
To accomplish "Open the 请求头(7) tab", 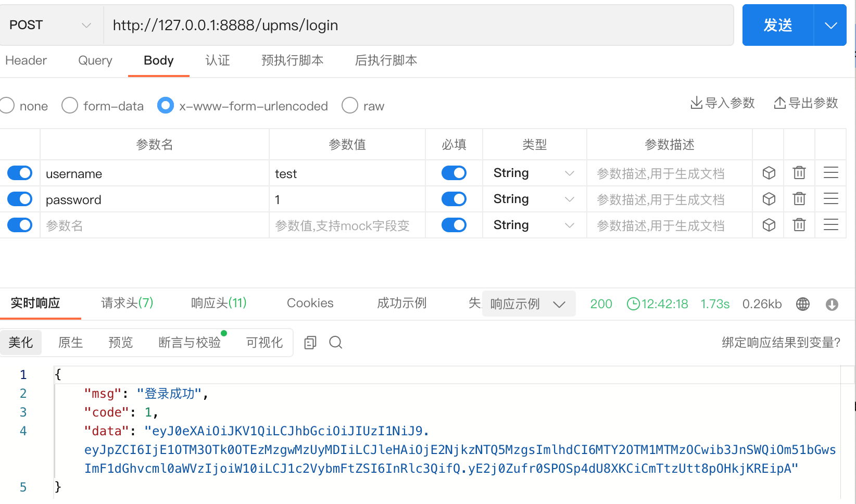I will pyautogui.click(x=127, y=303).
